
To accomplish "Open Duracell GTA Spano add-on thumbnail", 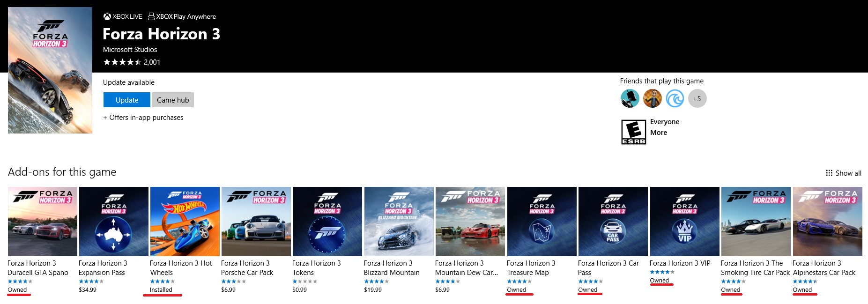I will (43, 222).
